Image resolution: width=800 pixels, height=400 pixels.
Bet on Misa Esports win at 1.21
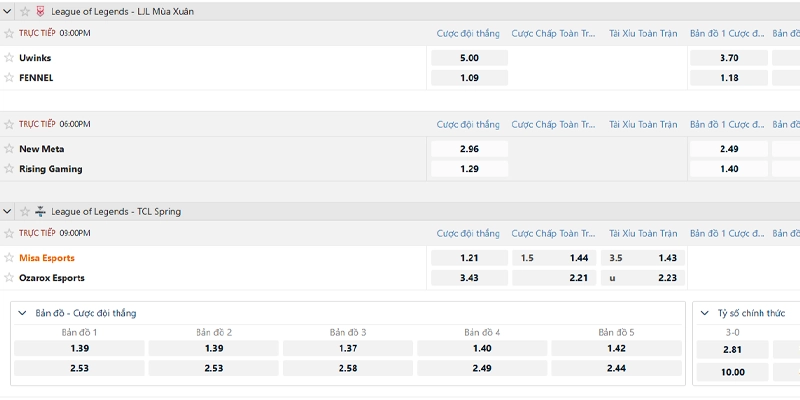(x=469, y=258)
